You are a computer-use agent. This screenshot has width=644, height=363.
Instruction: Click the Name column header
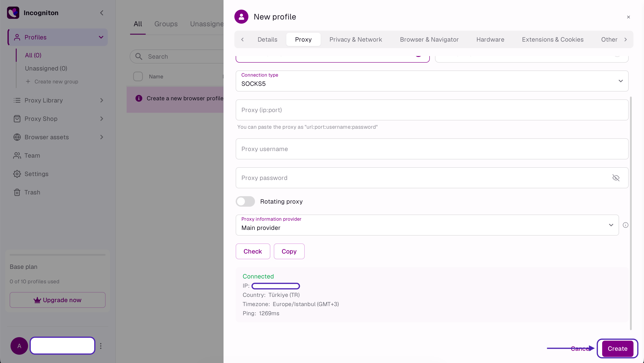pyautogui.click(x=156, y=76)
